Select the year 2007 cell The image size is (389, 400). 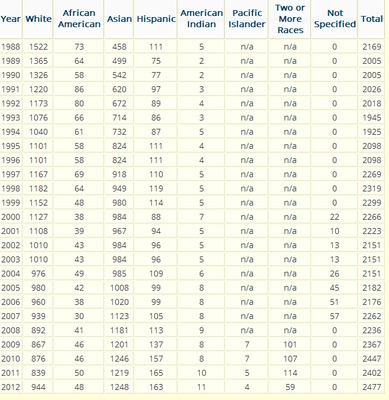point(11,316)
